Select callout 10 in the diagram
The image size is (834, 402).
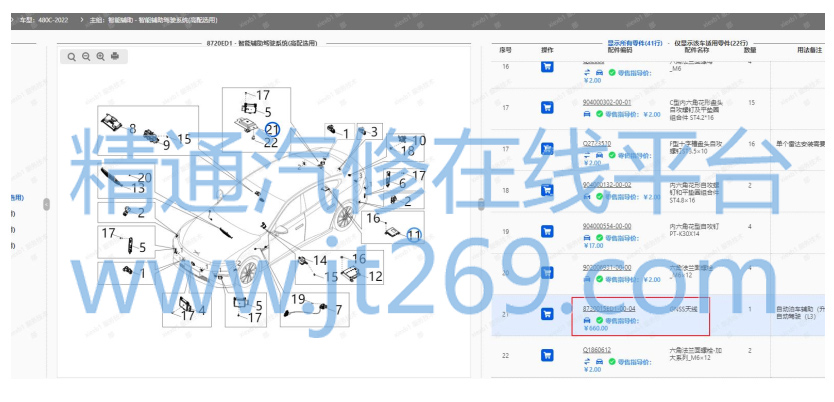[419, 141]
